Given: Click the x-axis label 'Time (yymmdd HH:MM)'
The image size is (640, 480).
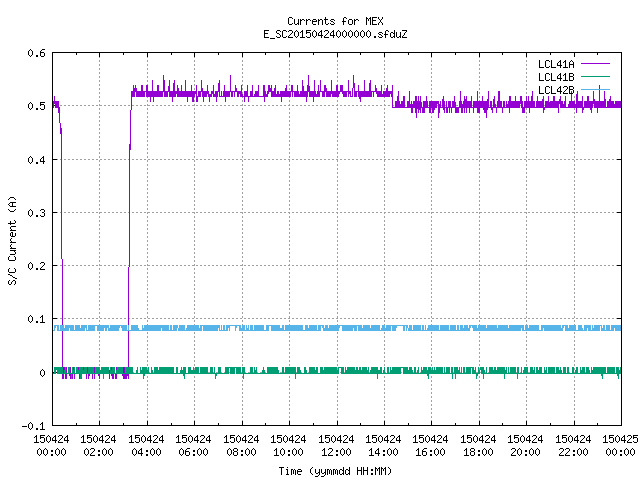Looking at the screenshot, I should pos(335,471).
